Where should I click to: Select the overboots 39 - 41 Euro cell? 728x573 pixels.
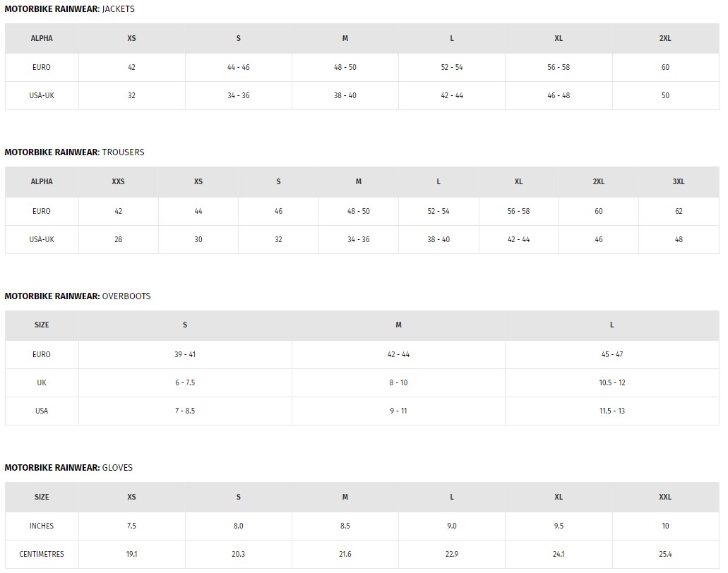point(185,354)
